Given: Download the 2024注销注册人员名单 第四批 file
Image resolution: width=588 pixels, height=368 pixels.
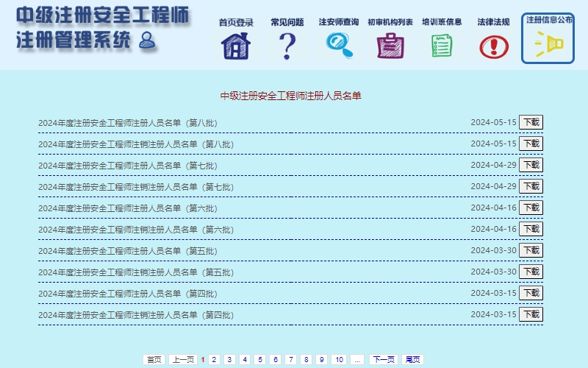Looking at the screenshot, I should pyautogui.click(x=531, y=314).
